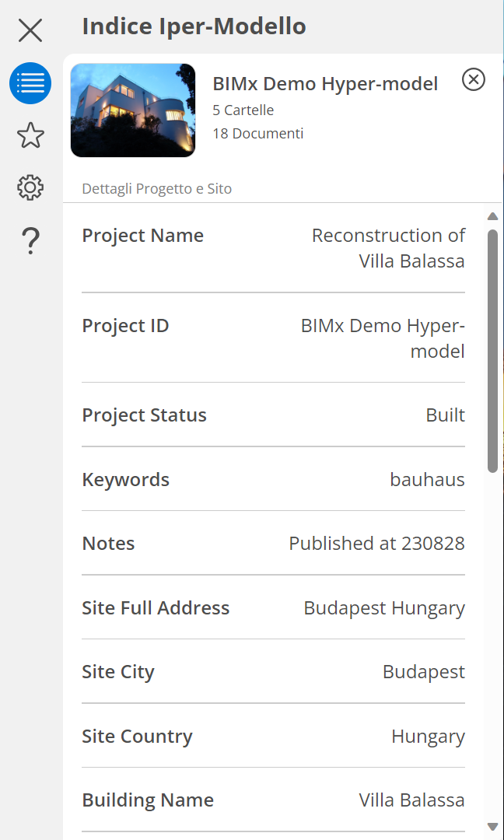Open favorites with the star icon
This screenshot has width=504, height=840.
pyautogui.click(x=30, y=135)
